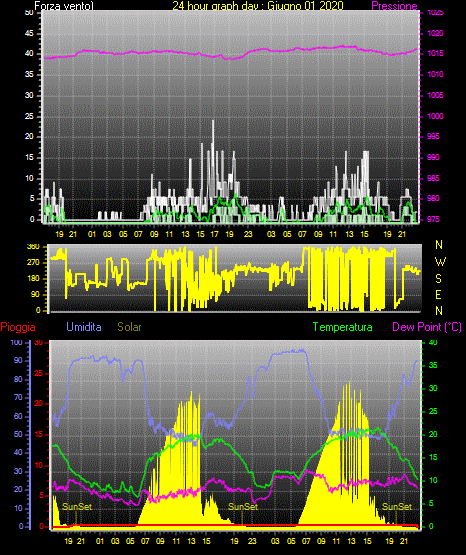Click the 1000 pressure axis value

(435, 116)
